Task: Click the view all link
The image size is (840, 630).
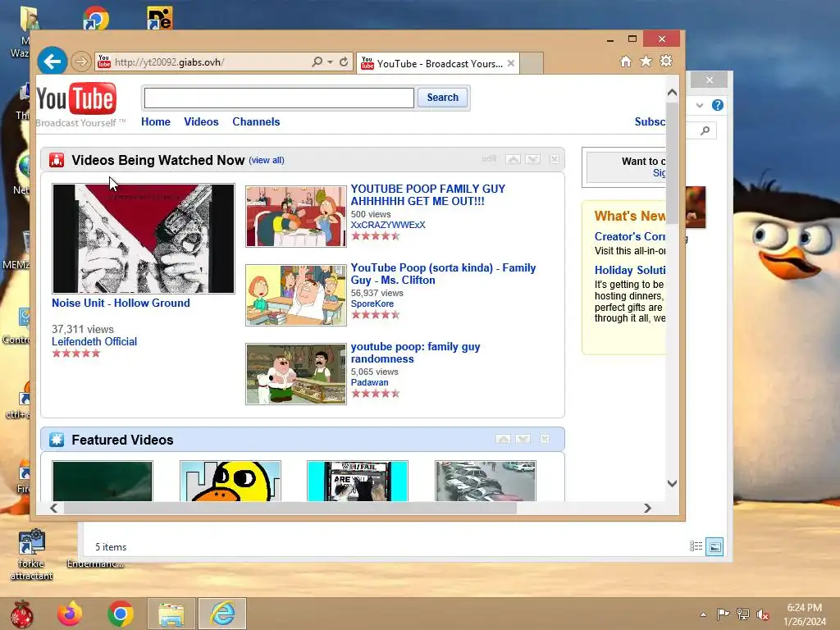Action: click(x=267, y=160)
